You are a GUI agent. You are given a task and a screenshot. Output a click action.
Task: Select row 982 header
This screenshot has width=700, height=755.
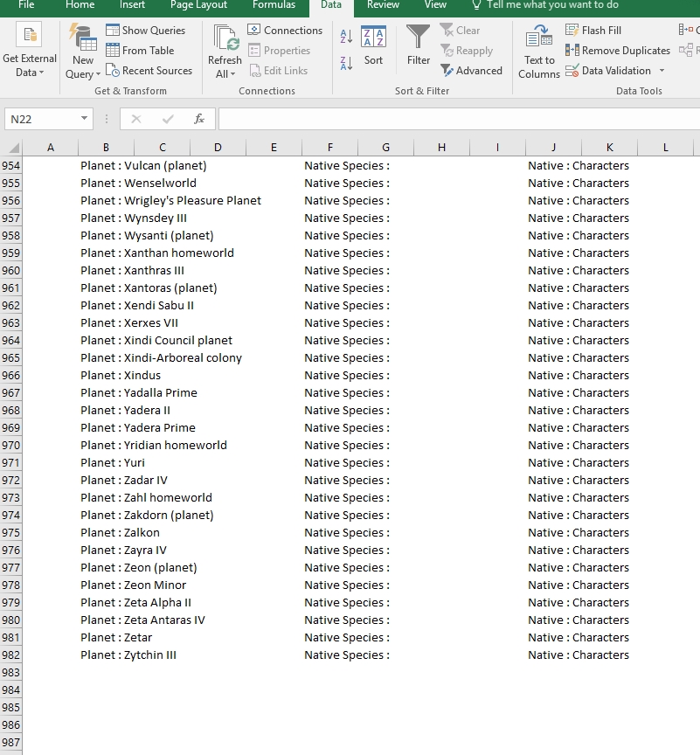(10, 655)
